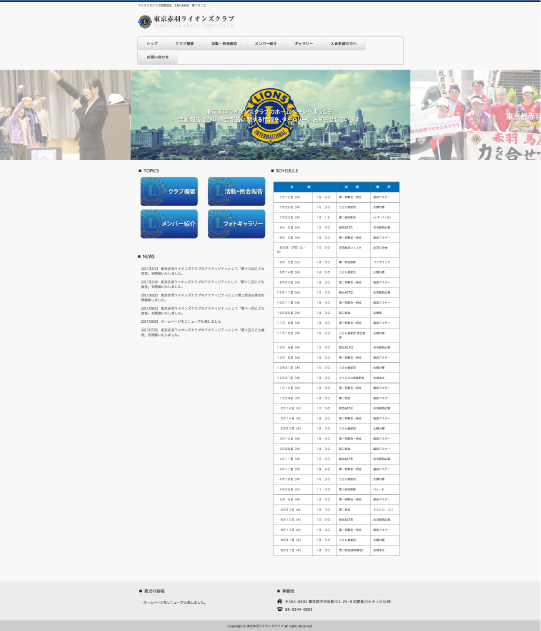Select the 入会希望の方へ menu item
Image resolution: width=541 pixels, height=631 pixels.
pos(343,43)
